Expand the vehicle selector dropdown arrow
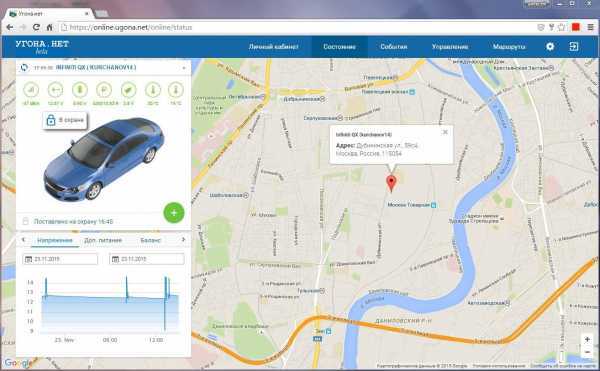600x371 pixels. click(x=184, y=68)
